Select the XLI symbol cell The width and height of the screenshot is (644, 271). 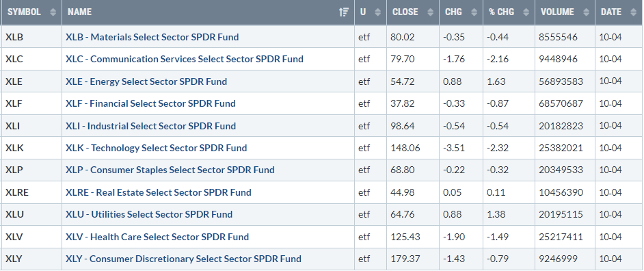[31, 126]
